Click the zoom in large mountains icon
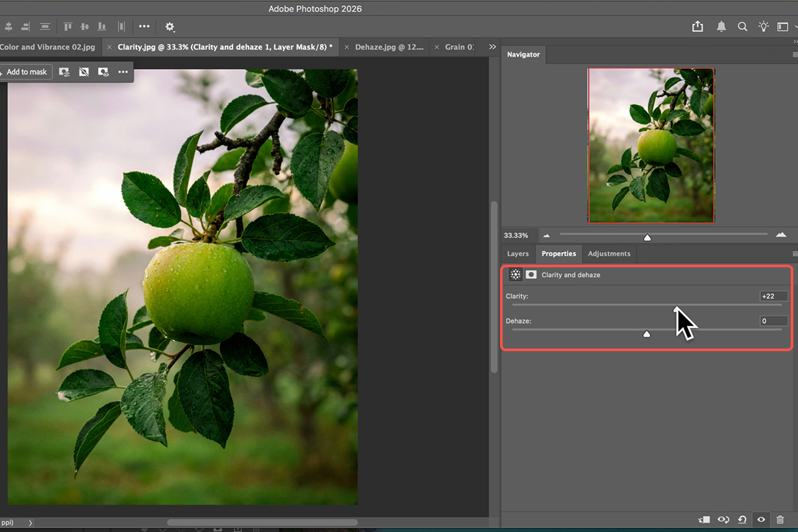 coord(781,235)
